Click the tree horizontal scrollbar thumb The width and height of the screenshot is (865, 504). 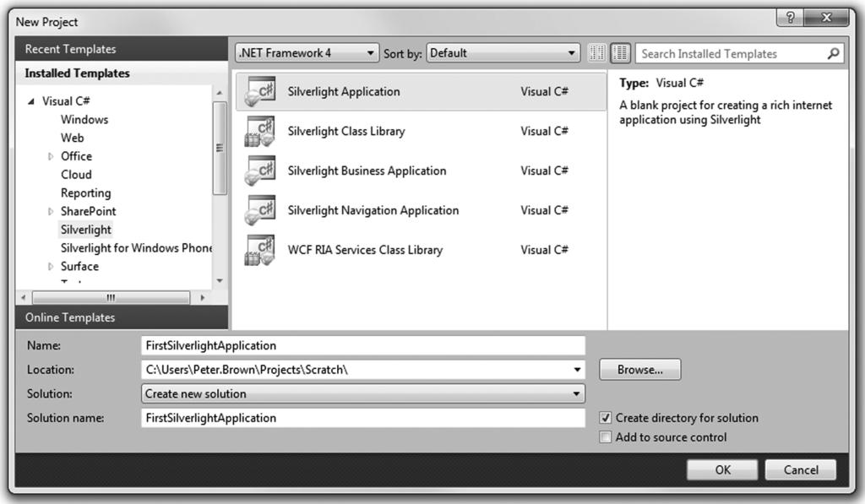(111, 298)
